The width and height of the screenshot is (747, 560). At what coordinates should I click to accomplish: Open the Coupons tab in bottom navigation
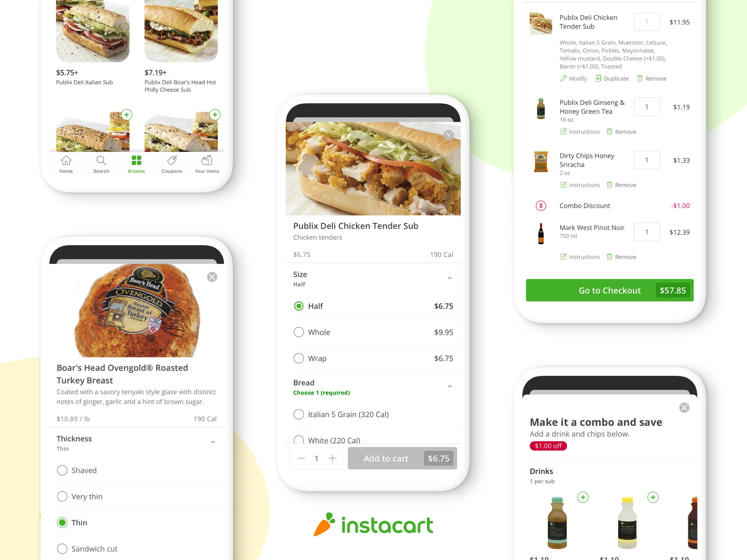(171, 164)
